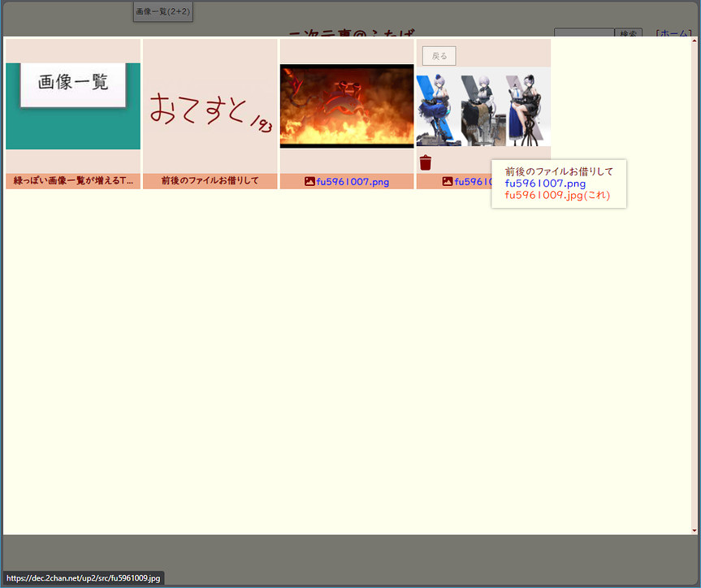Viewport: 701px width, 588px height.
Task: Click the trash can delete icon
Action: pos(425,162)
